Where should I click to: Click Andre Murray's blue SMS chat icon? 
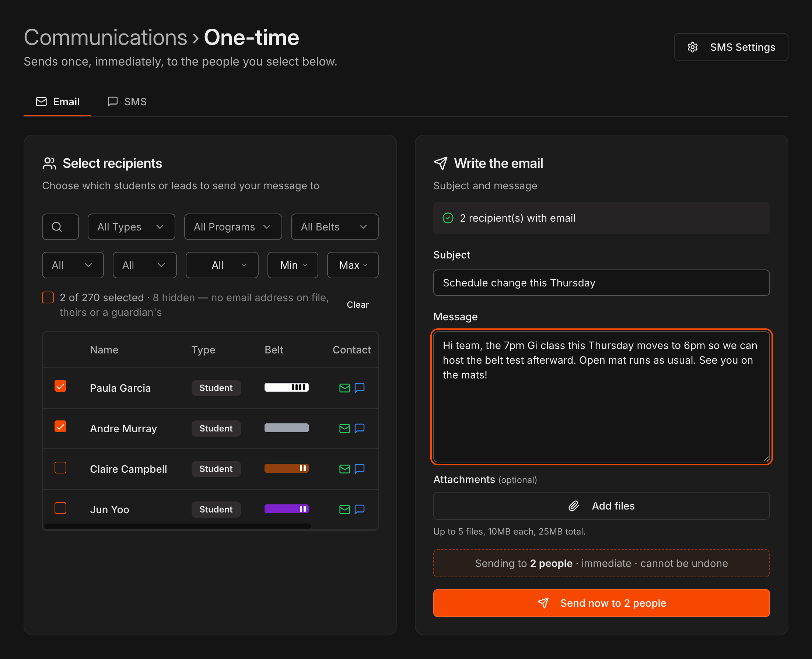tap(359, 428)
